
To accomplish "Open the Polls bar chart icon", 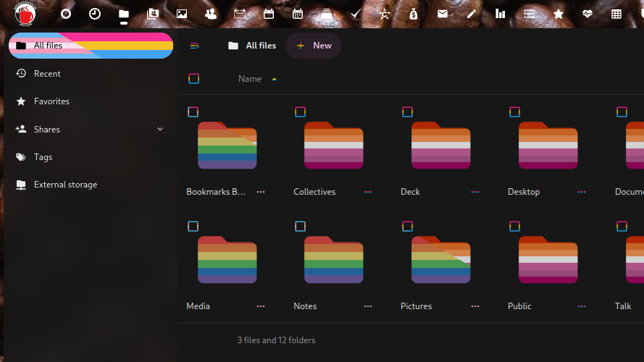I will click(501, 14).
